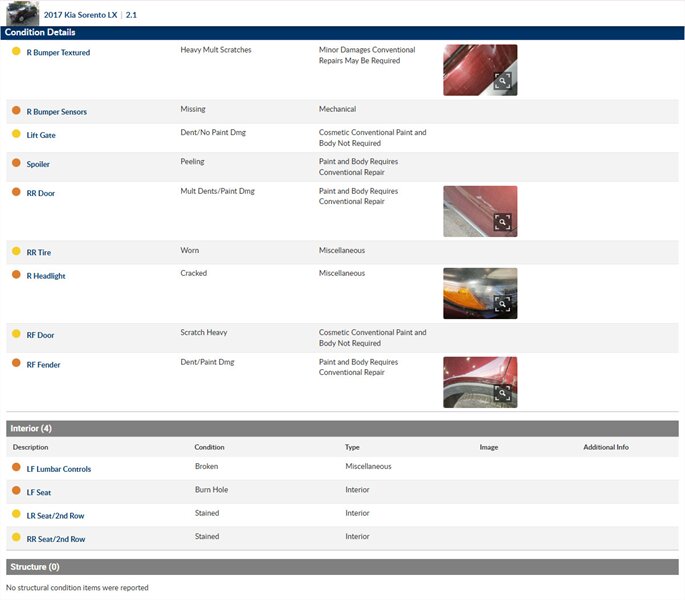Select the LR Seat/2nd Row entry
This screenshot has height=600, width=685.
[56, 515]
